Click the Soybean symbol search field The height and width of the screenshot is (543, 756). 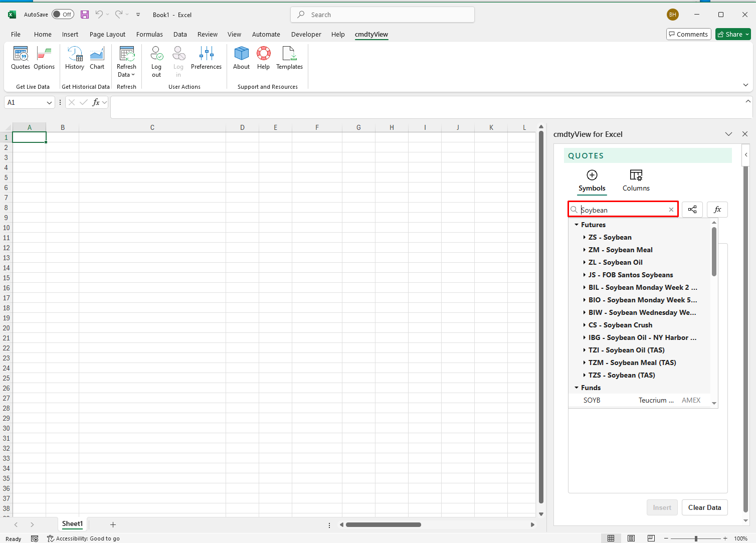623,210
